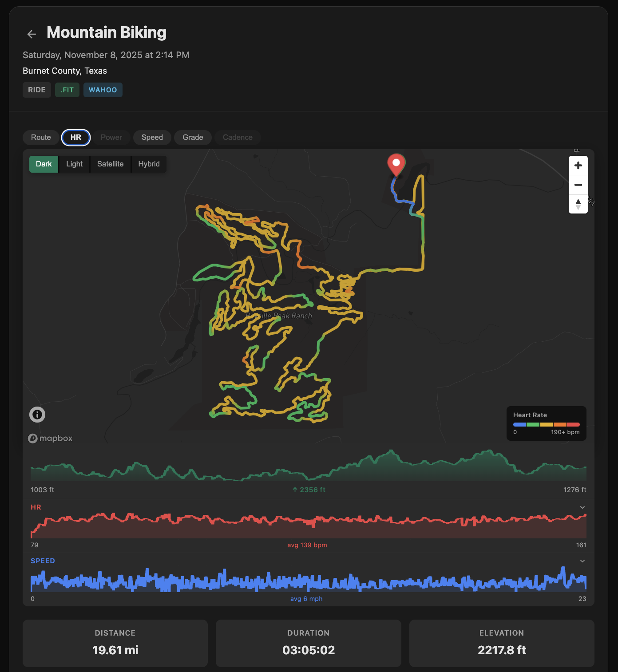
Task: Click the WAHOO source badge
Action: click(103, 90)
